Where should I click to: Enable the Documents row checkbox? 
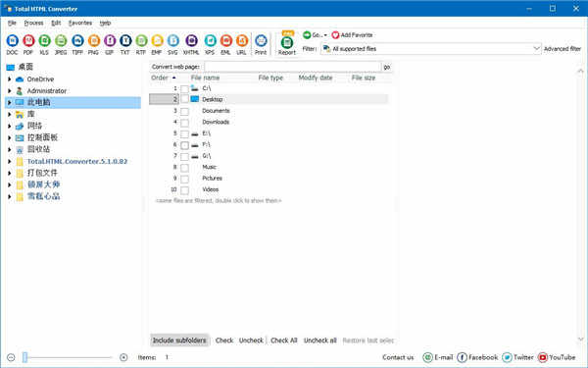pyautogui.click(x=184, y=112)
